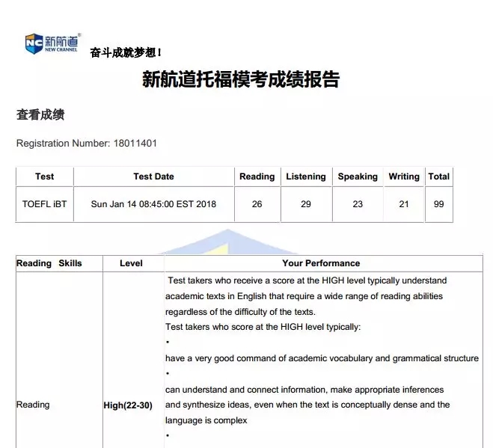Click the Reading Skills header
Screen dimensions: 493x448
(x=49, y=263)
